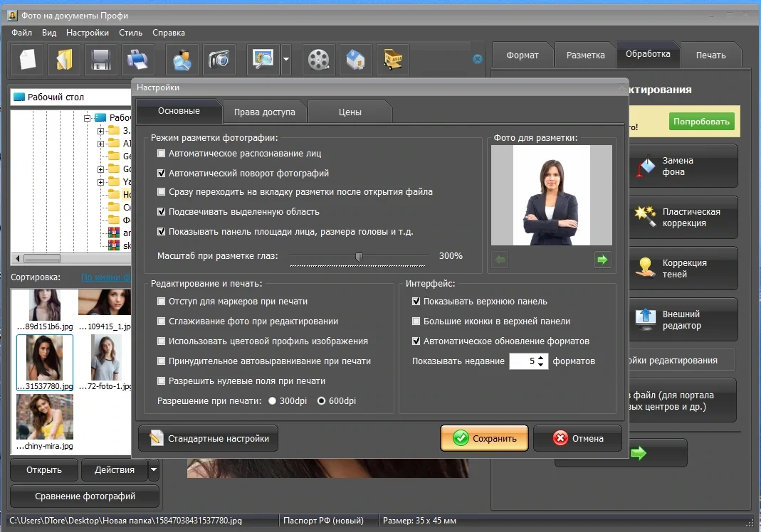
Task: Click the green checkmark icon on Сохранить
Action: [x=460, y=438]
